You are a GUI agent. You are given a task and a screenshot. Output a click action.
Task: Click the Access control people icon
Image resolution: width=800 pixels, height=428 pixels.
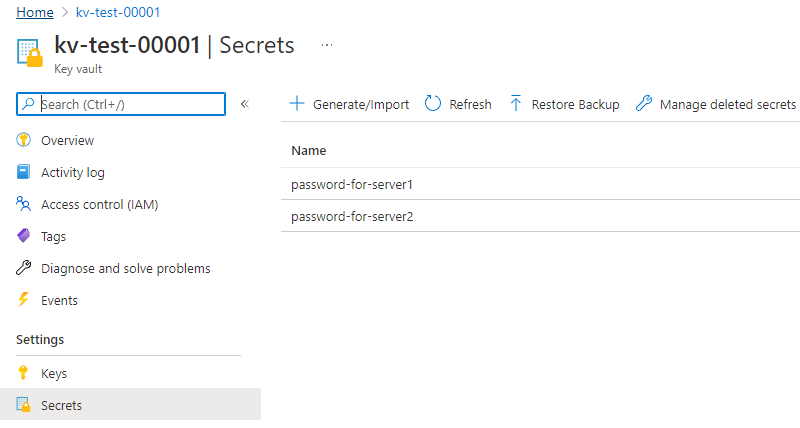pos(23,204)
